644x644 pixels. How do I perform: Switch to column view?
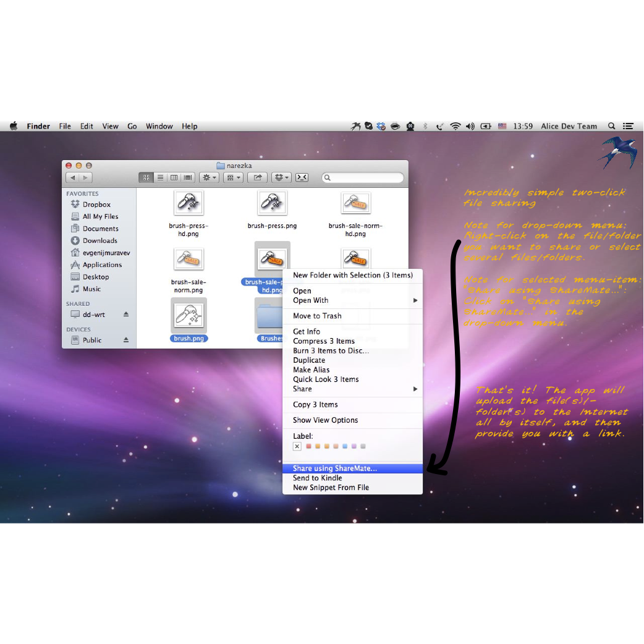174,177
